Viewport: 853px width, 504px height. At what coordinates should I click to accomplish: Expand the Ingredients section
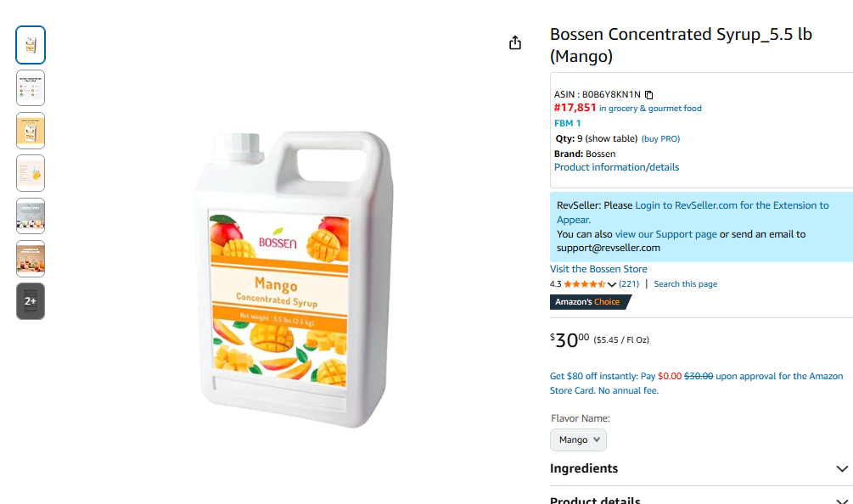coord(701,468)
